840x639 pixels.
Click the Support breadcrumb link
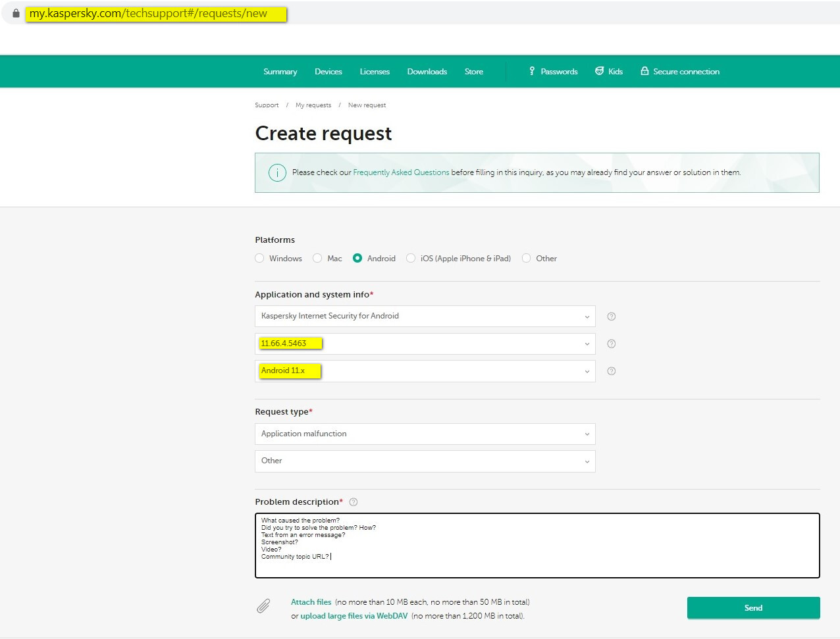coord(267,105)
